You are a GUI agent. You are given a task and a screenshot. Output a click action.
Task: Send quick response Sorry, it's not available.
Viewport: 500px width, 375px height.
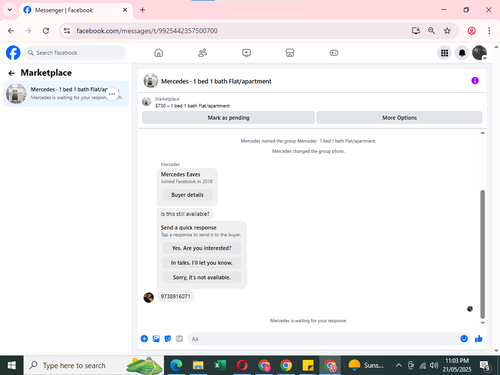coord(202,277)
